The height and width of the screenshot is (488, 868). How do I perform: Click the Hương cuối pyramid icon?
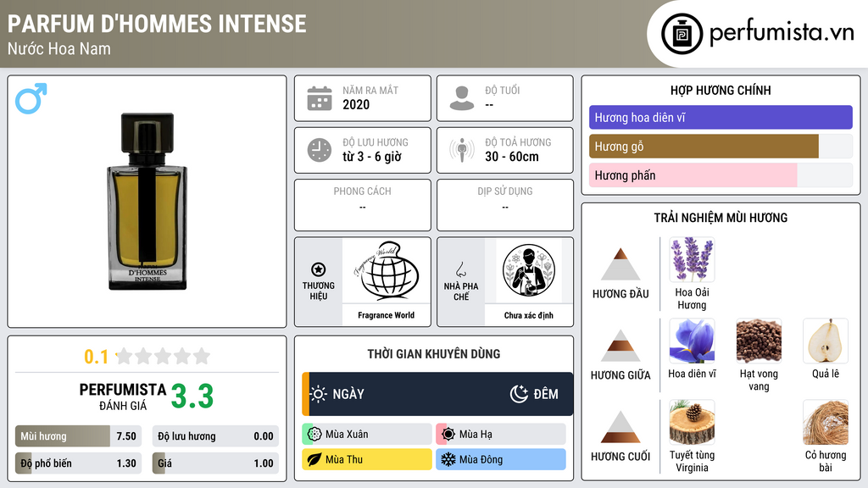tap(620, 427)
